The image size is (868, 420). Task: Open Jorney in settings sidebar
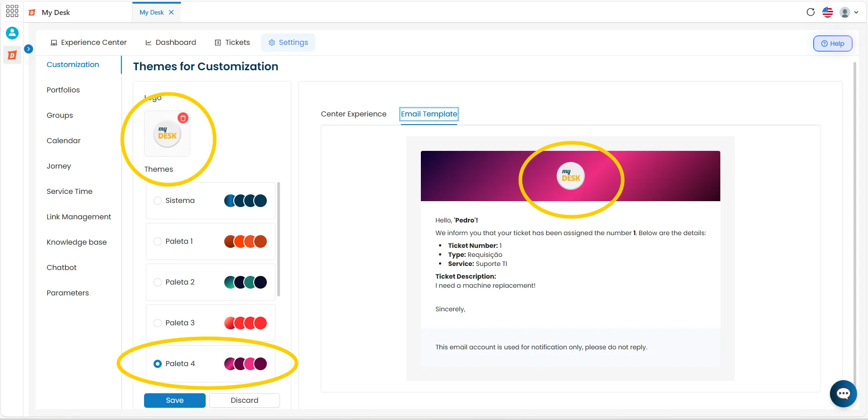(58, 166)
